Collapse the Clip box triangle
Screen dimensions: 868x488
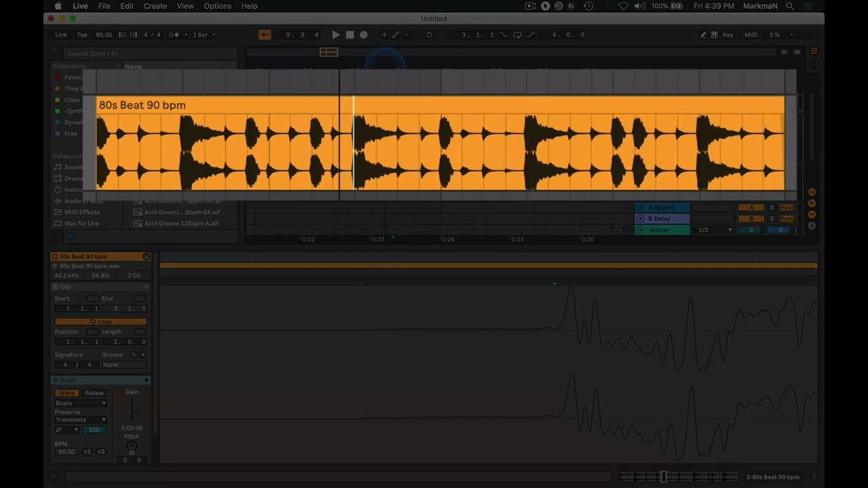pos(146,287)
